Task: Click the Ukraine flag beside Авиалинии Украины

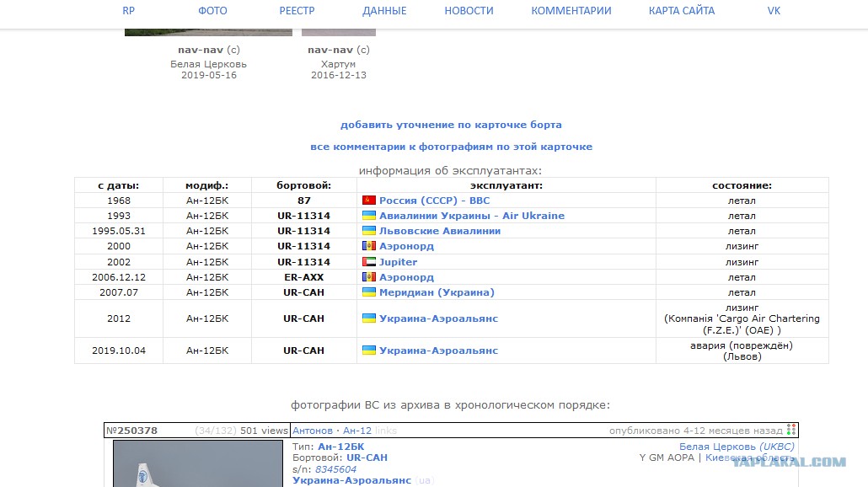Action: pyautogui.click(x=368, y=216)
